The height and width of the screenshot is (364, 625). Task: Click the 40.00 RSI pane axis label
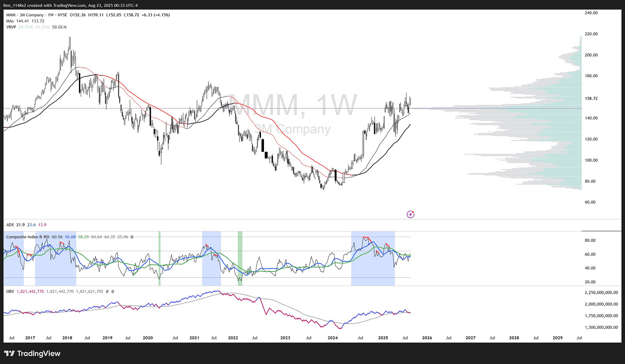tap(590, 268)
